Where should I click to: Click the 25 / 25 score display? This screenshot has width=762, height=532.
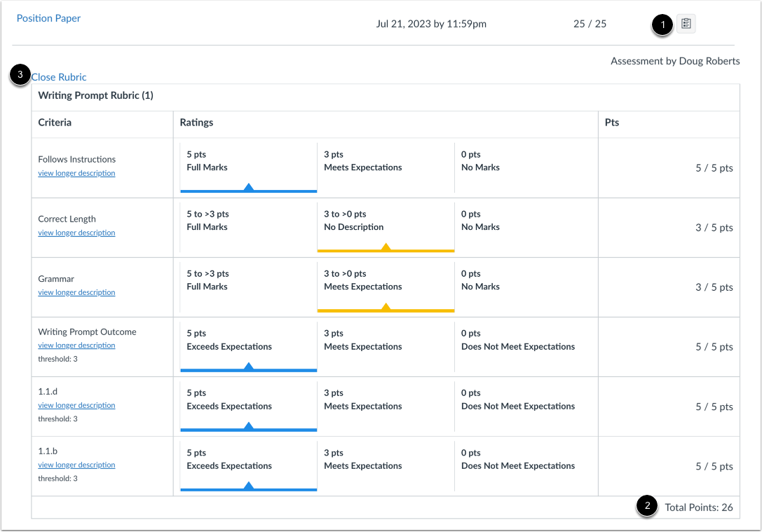pyautogui.click(x=590, y=23)
